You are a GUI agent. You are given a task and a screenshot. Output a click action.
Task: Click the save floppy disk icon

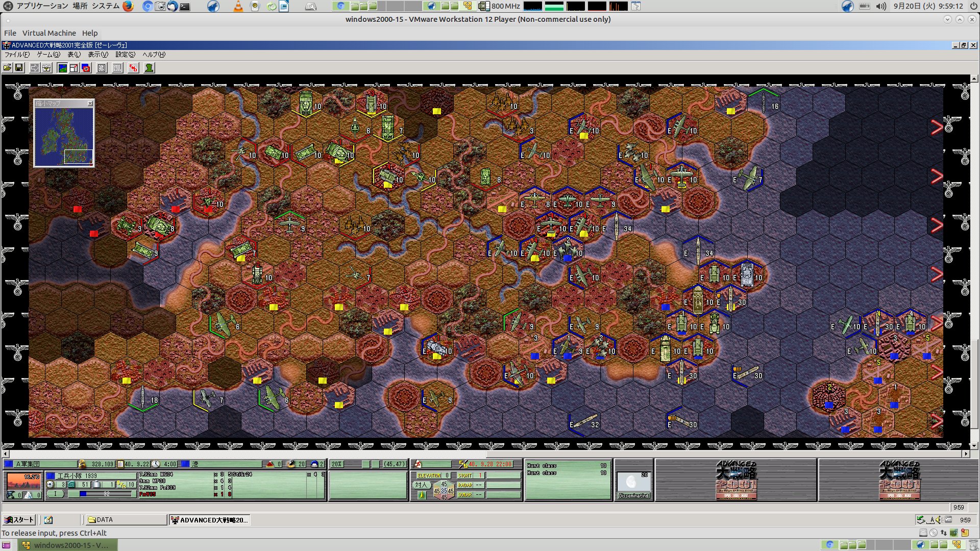[19, 68]
